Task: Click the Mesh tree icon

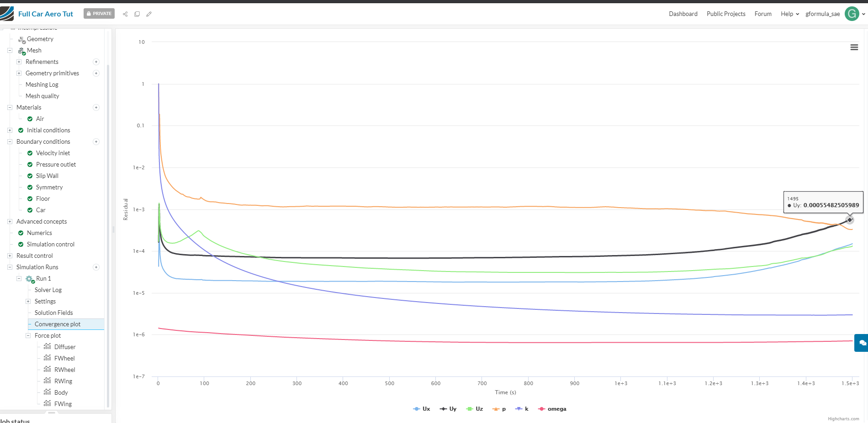Action: [x=21, y=51]
